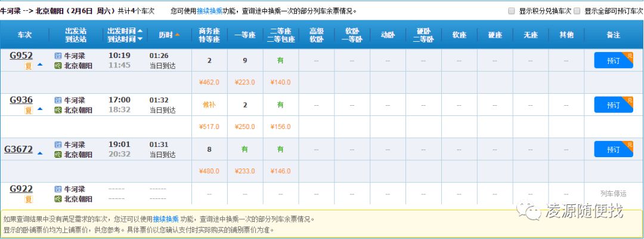The width and height of the screenshot is (644, 239).
Task: Select G3672 first class 有 cell
Action: (245, 149)
